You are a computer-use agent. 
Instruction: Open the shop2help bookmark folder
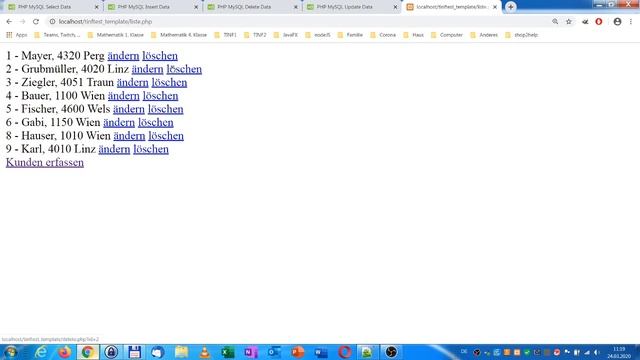[522, 35]
